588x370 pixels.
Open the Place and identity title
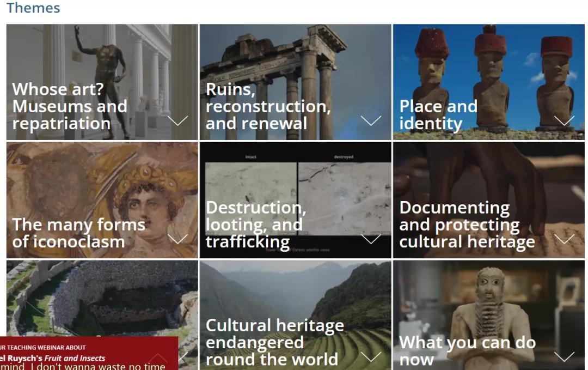coord(438,115)
